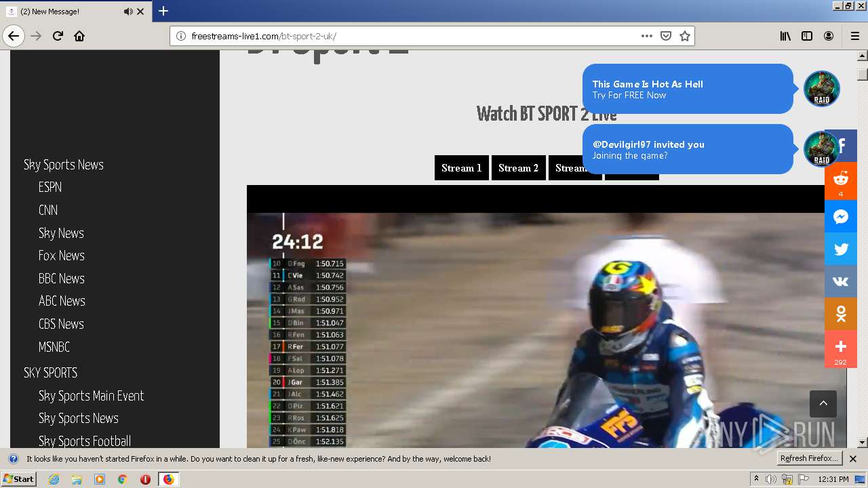Click the scroll-to-top arrow button
This screenshot has height=488, width=868.
[823, 404]
